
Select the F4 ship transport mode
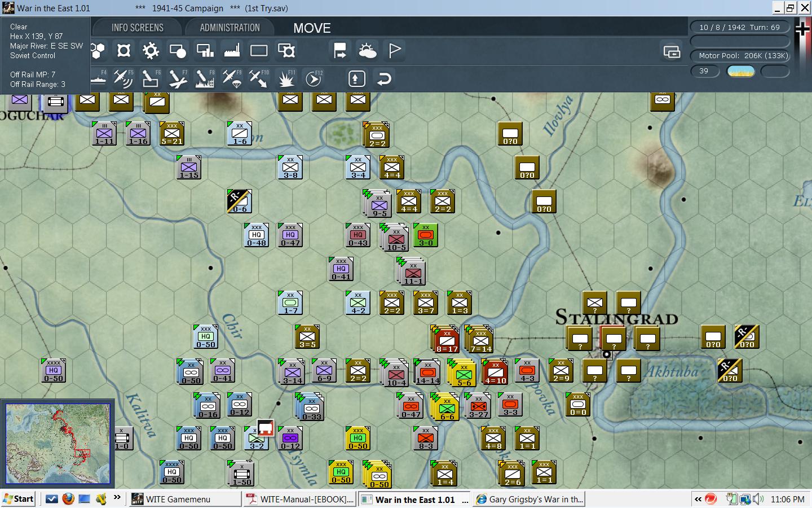click(99, 78)
